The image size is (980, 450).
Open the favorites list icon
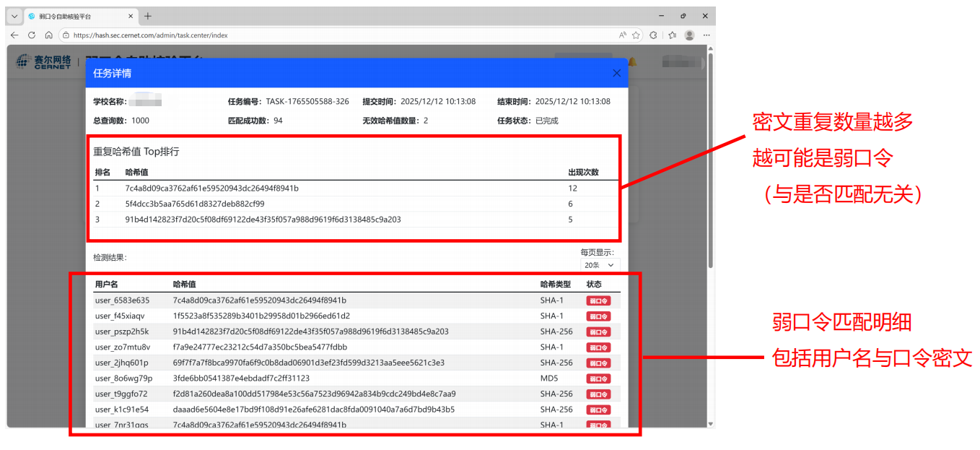coord(672,35)
